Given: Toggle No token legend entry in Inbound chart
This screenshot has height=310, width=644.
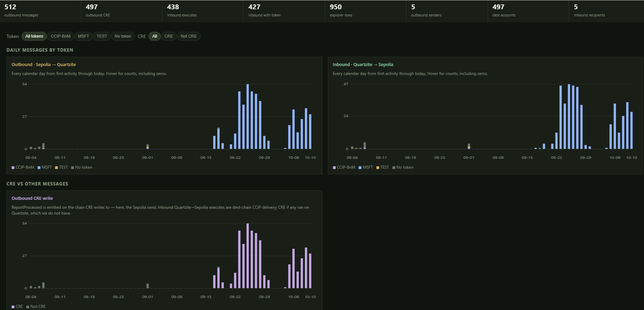Looking at the screenshot, I should click(x=402, y=167).
